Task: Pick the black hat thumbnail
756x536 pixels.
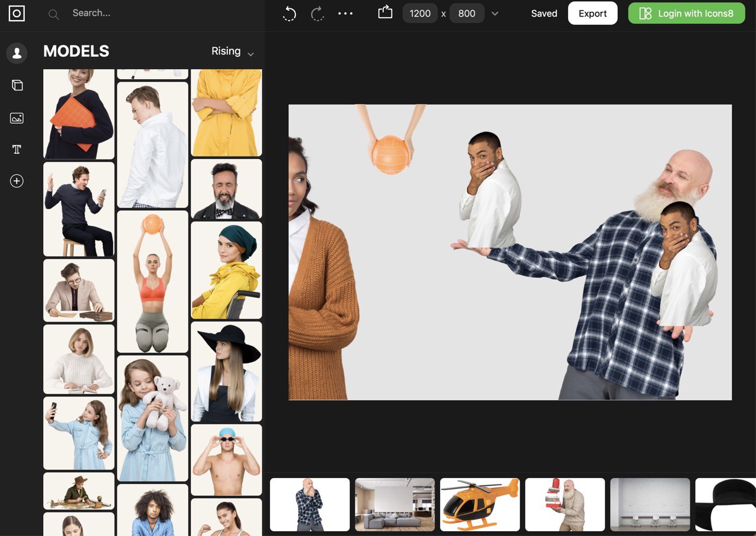Action: point(726,505)
